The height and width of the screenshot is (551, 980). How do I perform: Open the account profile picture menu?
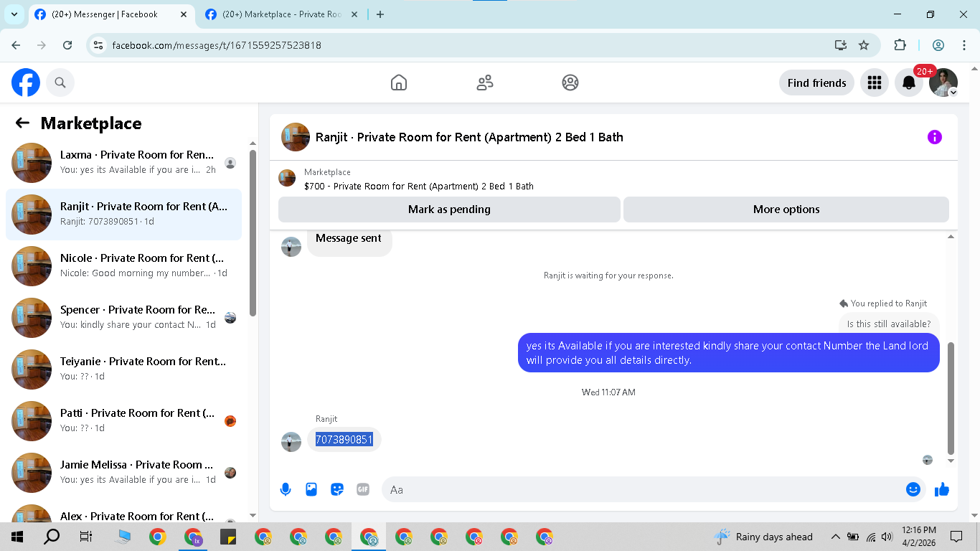click(x=943, y=83)
